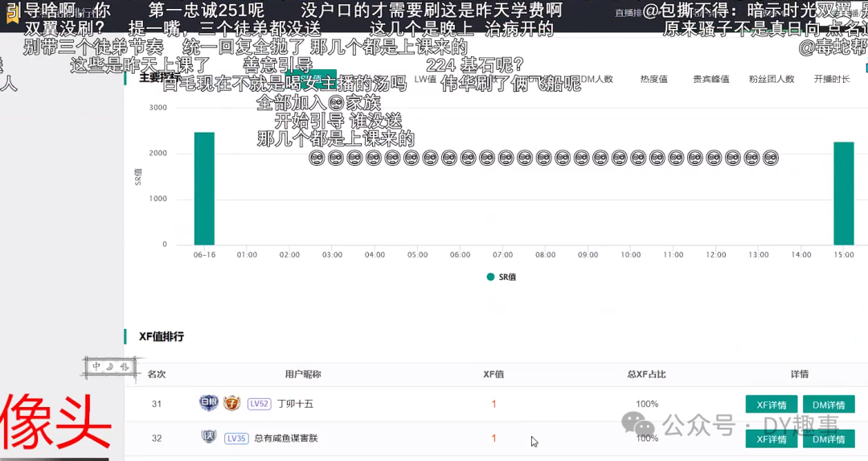Screen dimensions: 868x461
Task: Open DM详情 for 总有咸鱼谋害朕
Action: pyautogui.click(x=829, y=439)
